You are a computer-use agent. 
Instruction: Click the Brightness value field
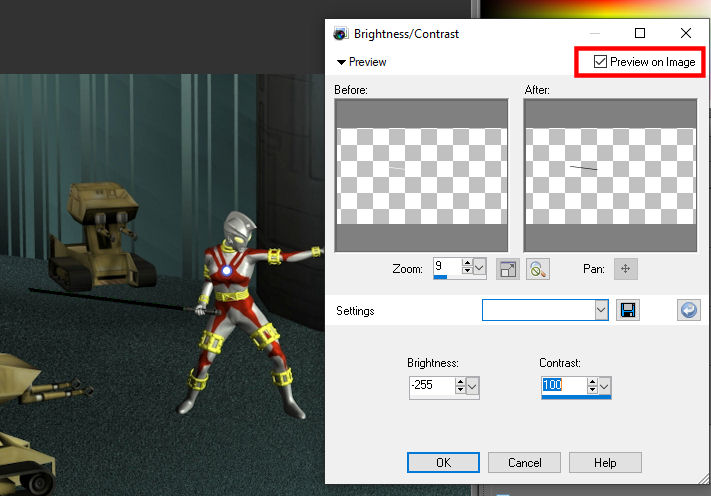click(x=432, y=385)
